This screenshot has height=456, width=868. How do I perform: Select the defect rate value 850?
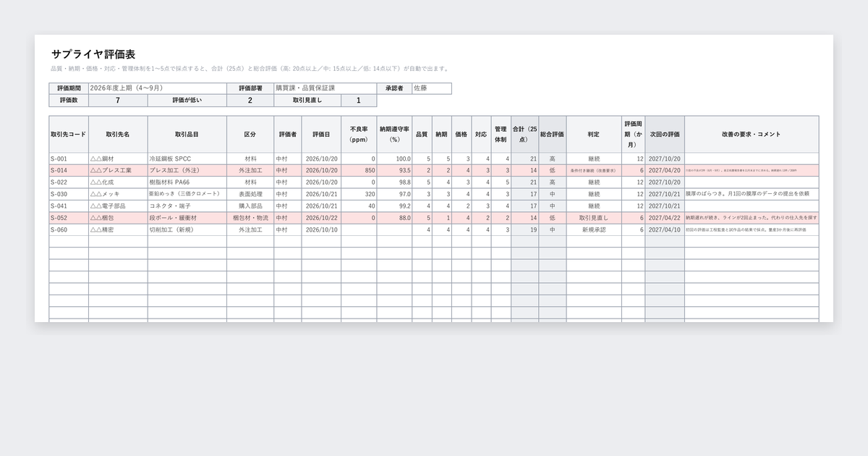coord(359,171)
